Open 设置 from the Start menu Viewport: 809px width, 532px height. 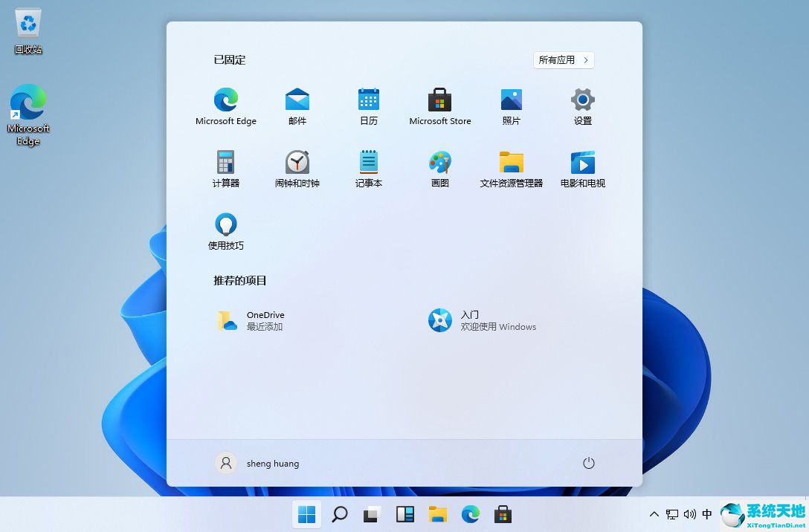tap(582, 104)
